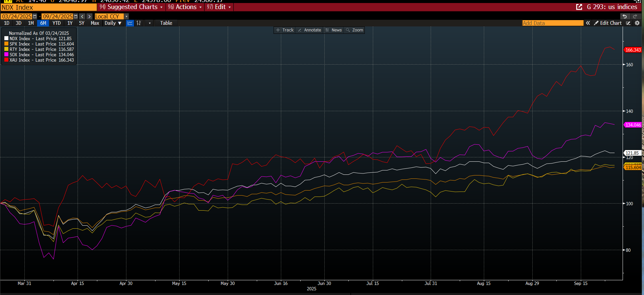The image size is (644, 295).
Task: Expand the Daily periodicity dropdown
Action: (113, 23)
